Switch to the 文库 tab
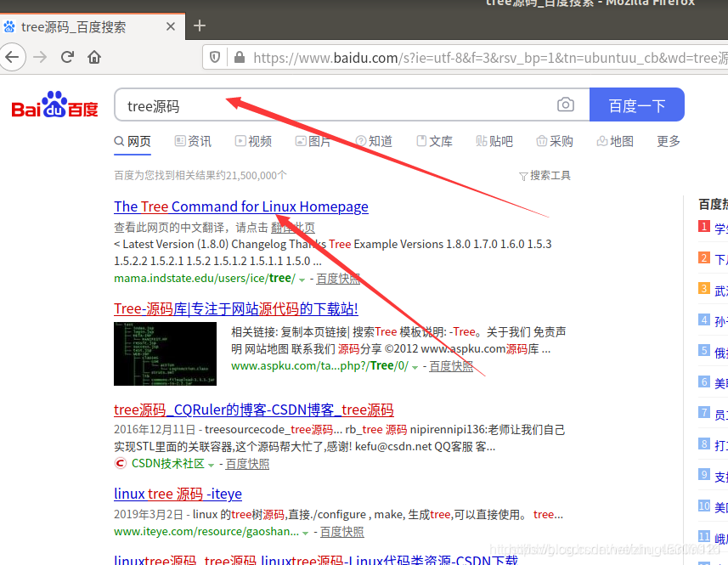This screenshot has width=728, height=565. click(x=434, y=141)
